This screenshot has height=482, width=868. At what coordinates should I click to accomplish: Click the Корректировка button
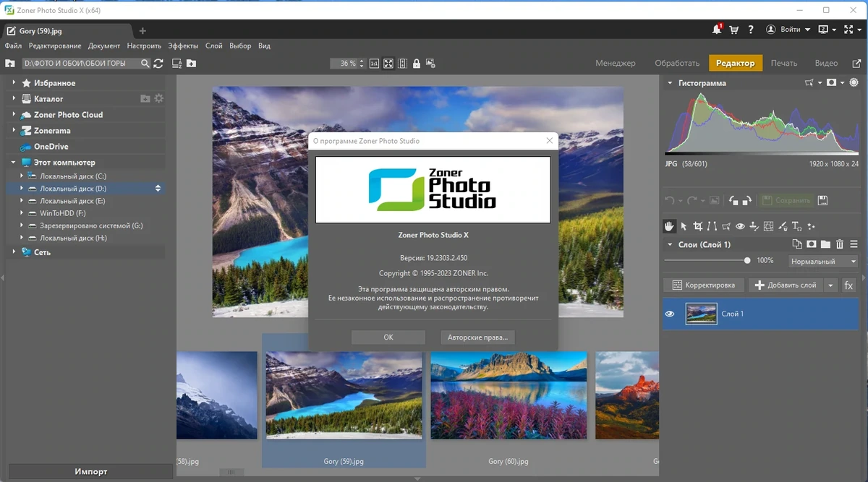[x=704, y=285]
